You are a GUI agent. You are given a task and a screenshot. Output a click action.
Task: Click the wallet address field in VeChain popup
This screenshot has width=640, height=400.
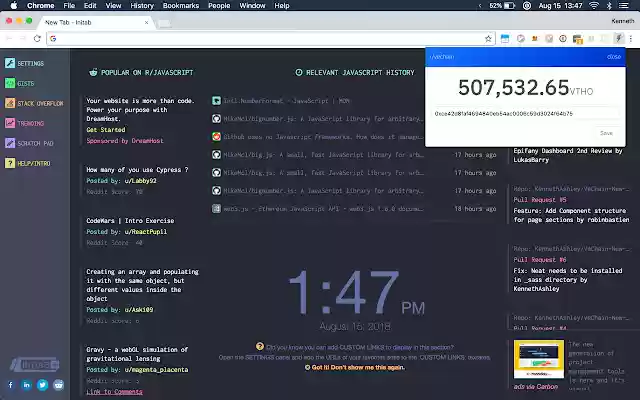(x=525, y=113)
